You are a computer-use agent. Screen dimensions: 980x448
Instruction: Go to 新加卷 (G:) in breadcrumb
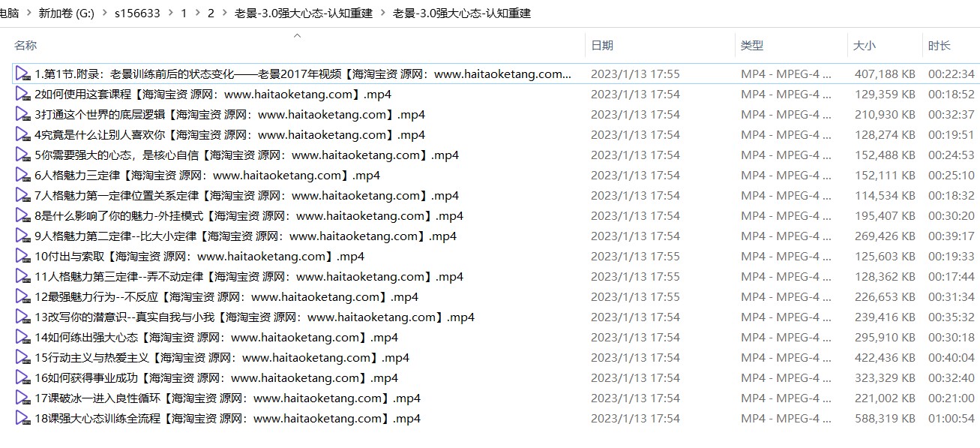coord(67,13)
